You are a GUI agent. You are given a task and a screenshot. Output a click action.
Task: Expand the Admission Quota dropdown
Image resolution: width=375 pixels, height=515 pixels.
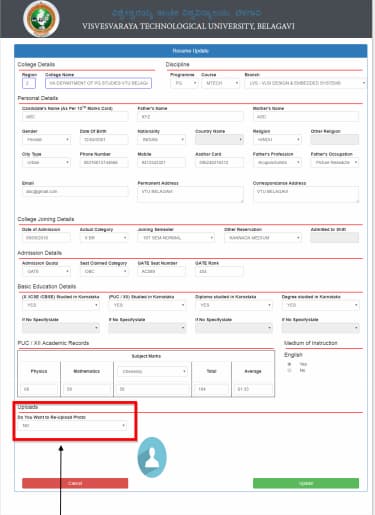(x=46, y=272)
